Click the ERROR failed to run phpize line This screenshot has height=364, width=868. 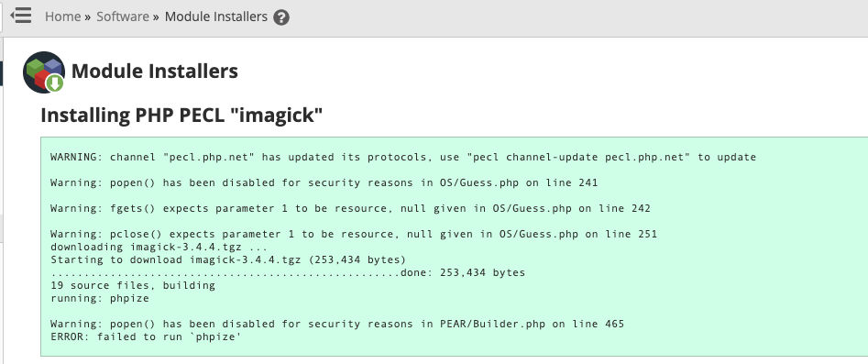pos(146,336)
